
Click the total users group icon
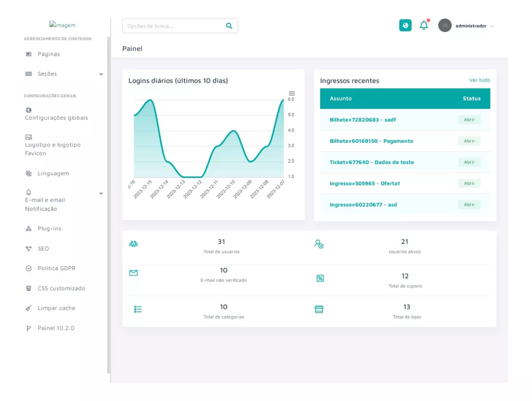[133, 244]
